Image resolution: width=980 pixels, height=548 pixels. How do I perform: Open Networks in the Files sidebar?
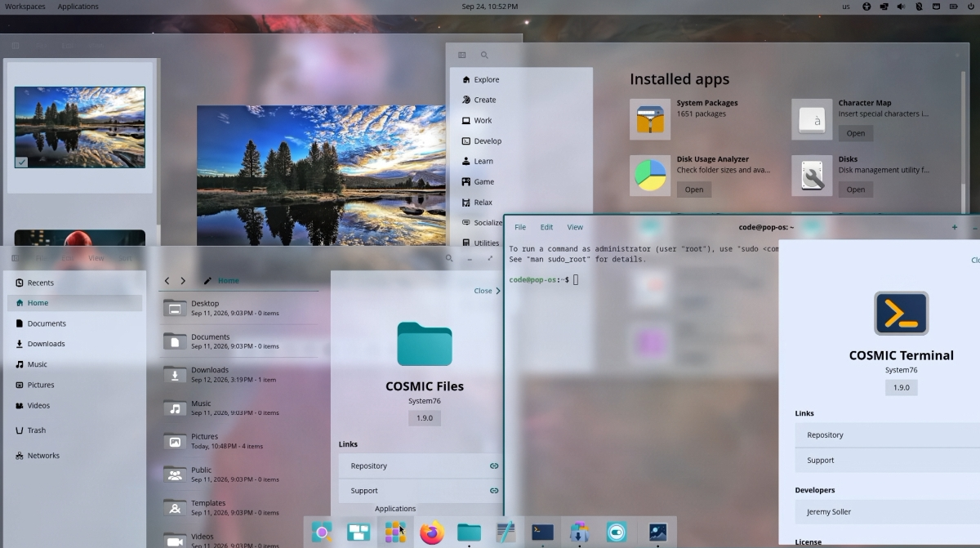[75, 456]
